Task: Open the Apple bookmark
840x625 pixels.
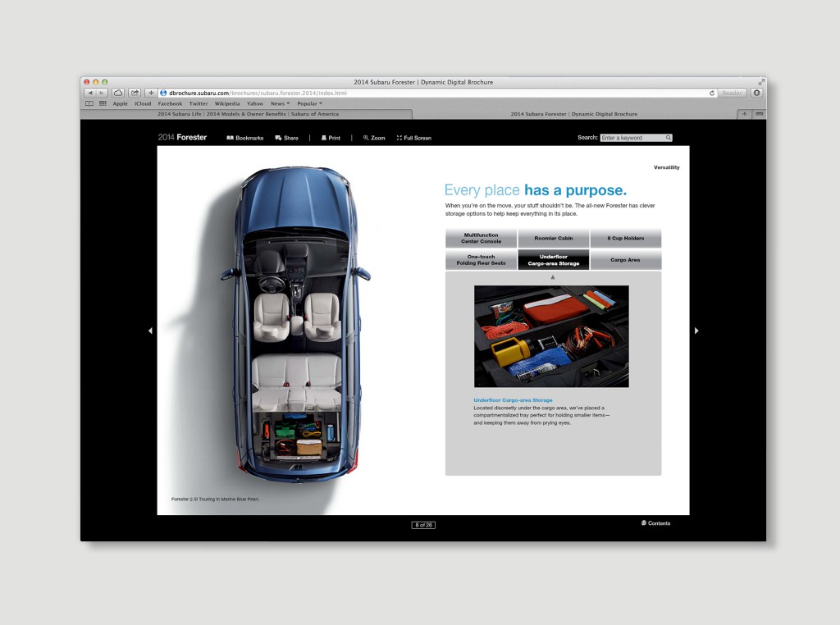Action: pyautogui.click(x=120, y=103)
